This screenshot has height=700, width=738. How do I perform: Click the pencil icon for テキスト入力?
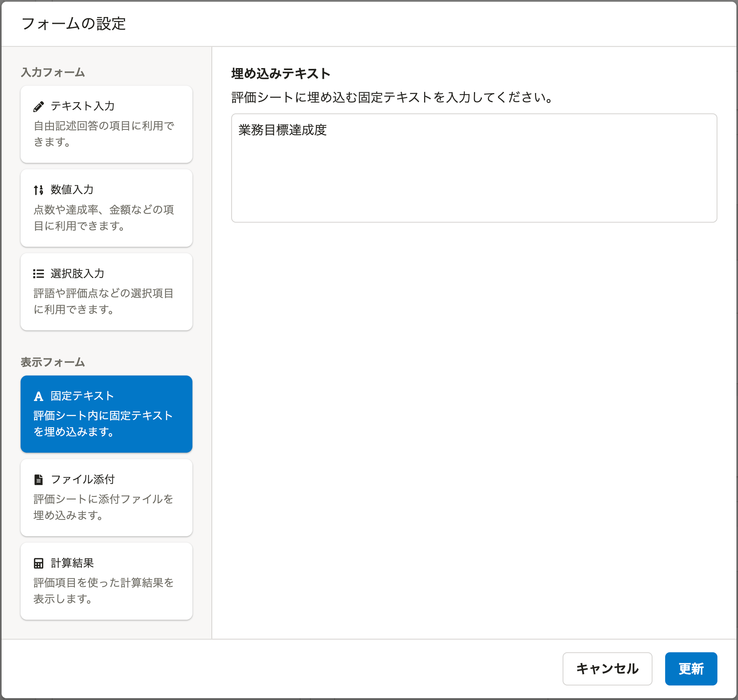[38, 107]
